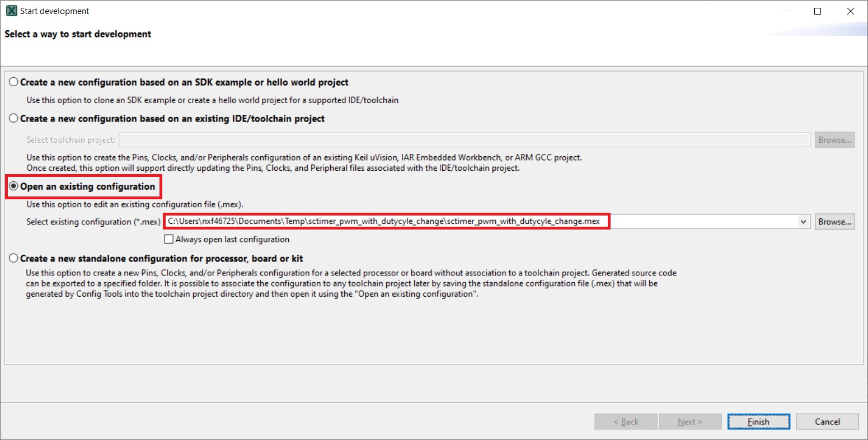Choose new standalone configuration for processor option
868x440 pixels.
[13, 259]
